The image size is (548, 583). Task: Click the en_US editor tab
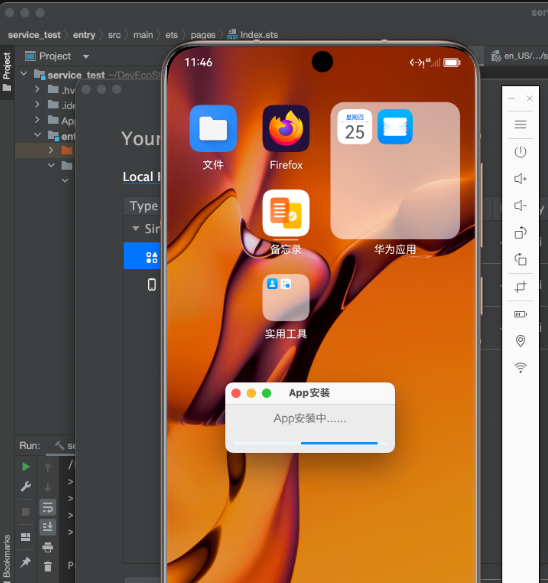click(519, 56)
